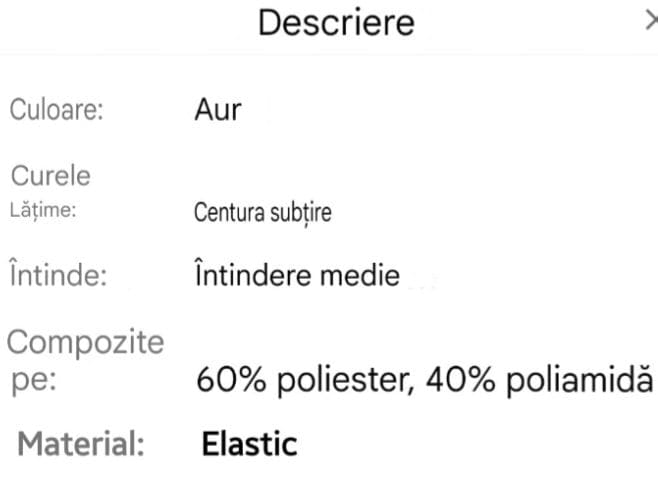Click the "Curele" label text
This screenshot has height=485, width=658.
coord(50,176)
